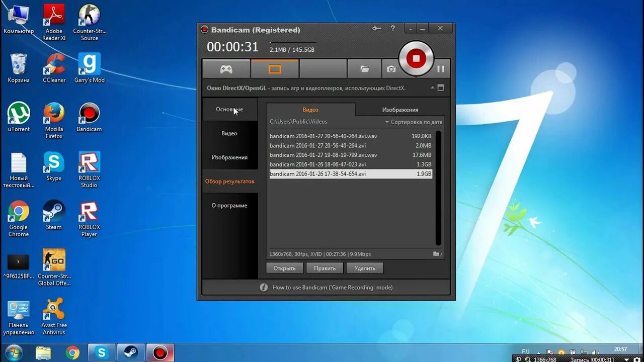Open Корзина recycle bin icon

pyautogui.click(x=19, y=68)
